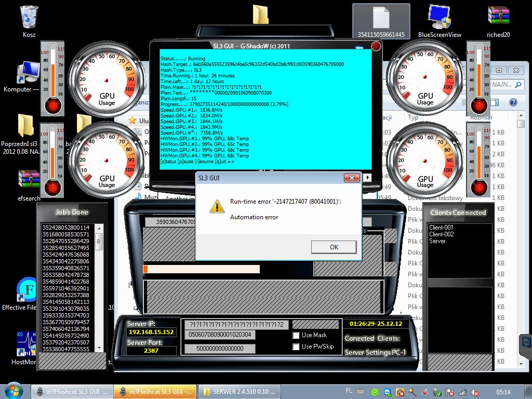Screen dimensions: 532x399
Task: Click the arrow button right of error dialog
Action: tap(367, 178)
